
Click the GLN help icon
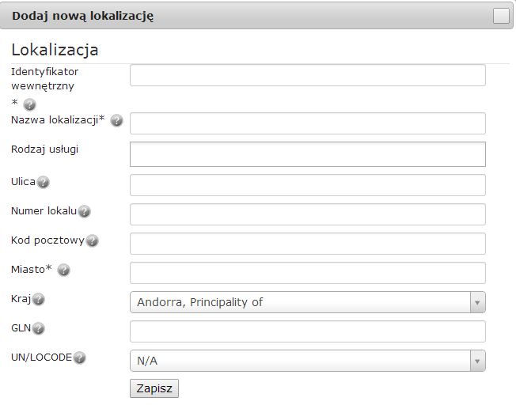coord(38,328)
